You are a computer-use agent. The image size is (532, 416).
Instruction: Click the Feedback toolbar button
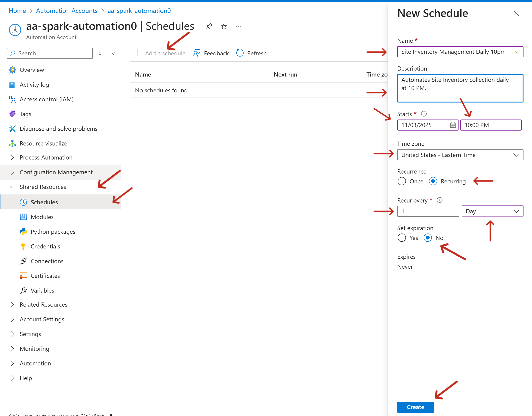coord(211,53)
